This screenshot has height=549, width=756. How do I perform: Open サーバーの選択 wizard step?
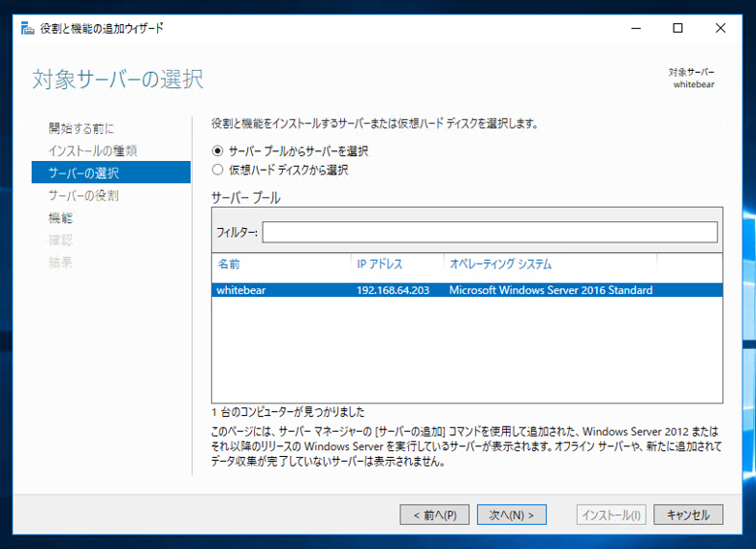point(110,173)
